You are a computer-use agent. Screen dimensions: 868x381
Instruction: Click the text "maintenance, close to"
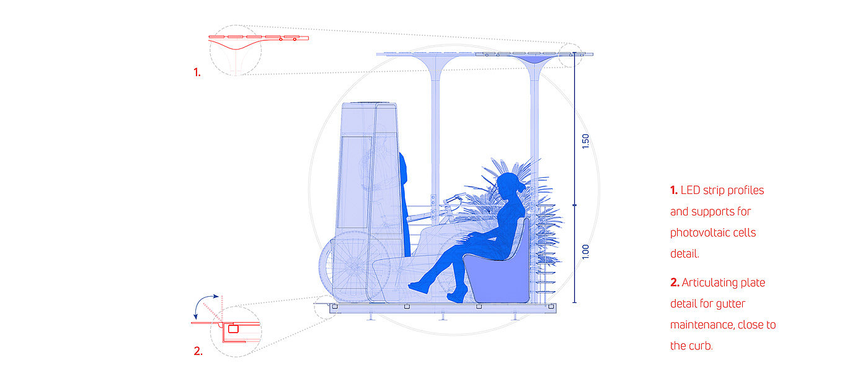point(723,324)
